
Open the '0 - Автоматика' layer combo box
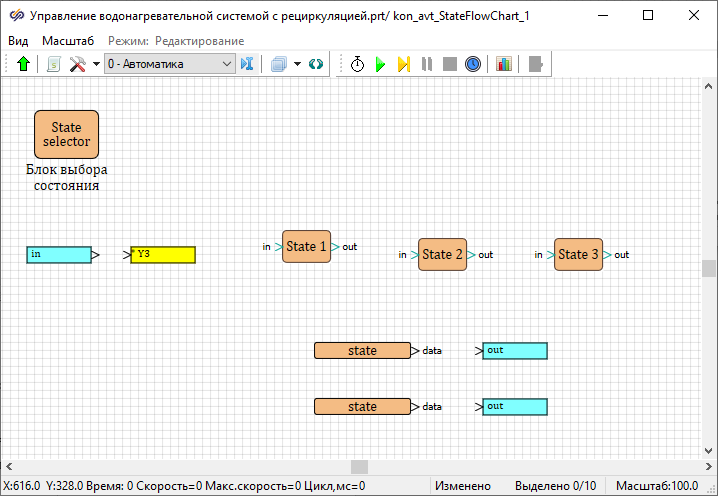point(168,64)
